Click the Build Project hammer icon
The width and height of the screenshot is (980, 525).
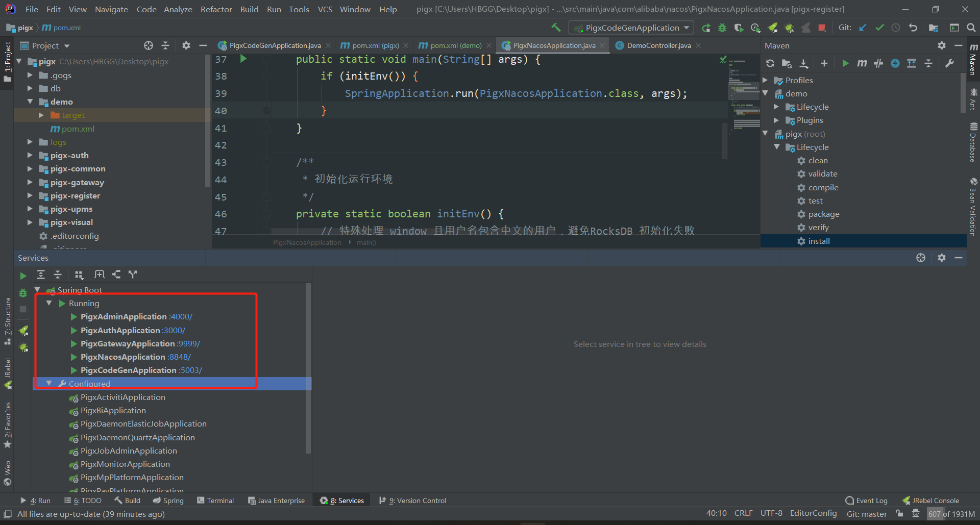[x=555, y=28]
